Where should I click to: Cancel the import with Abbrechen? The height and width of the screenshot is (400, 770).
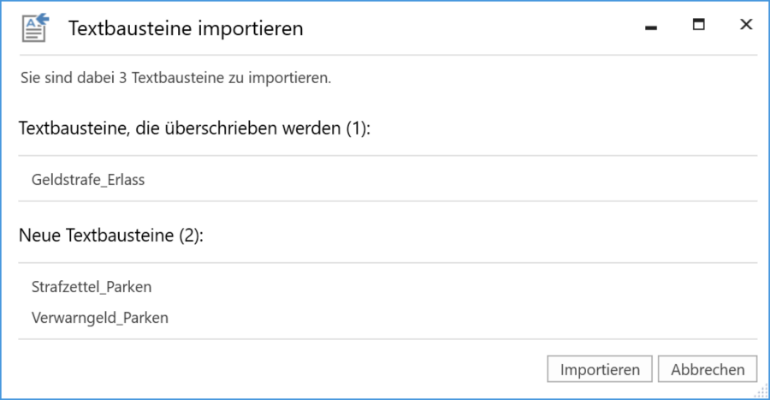tap(707, 369)
